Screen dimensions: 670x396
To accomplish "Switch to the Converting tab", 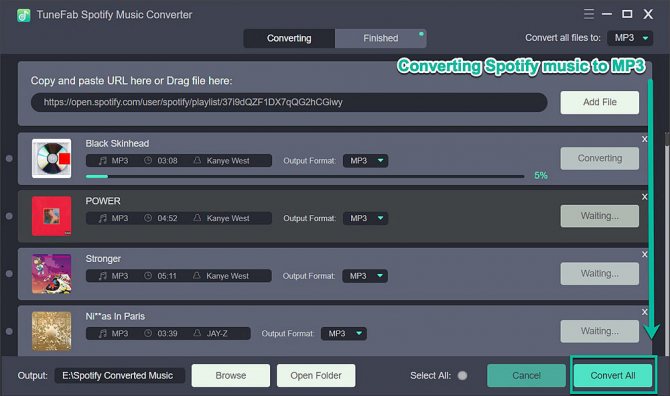I will pyautogui.click(x=289, y=38).
